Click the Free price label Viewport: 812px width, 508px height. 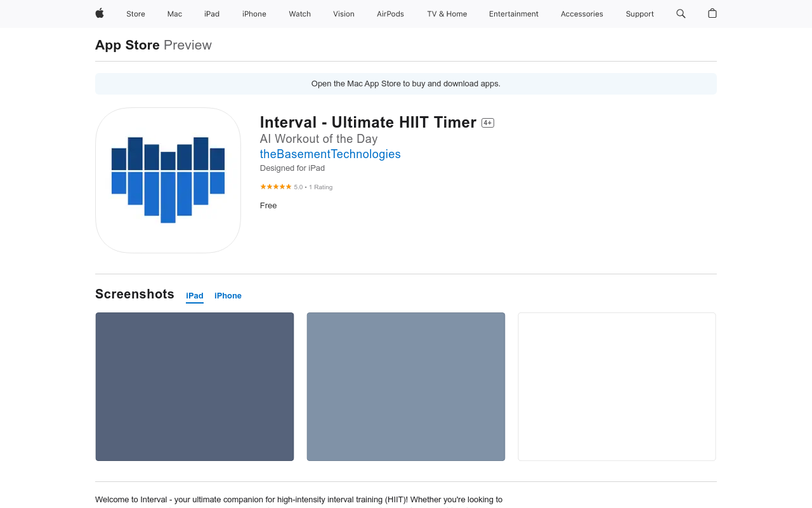click(268, 206)
